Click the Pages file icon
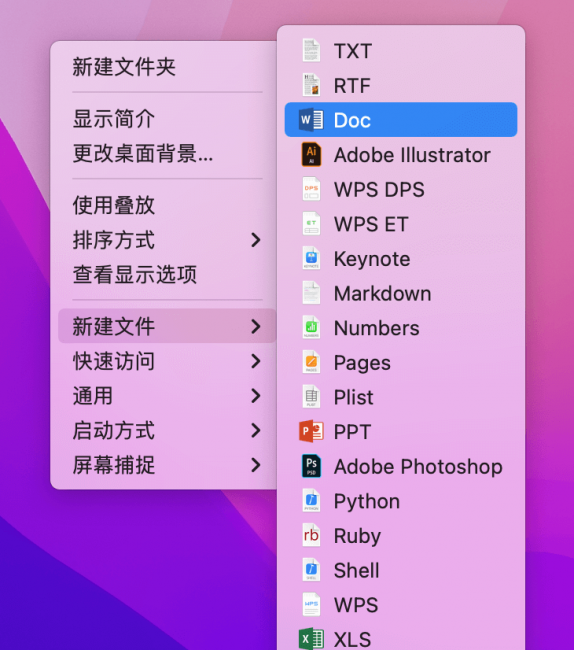Screen dimensions: 574x650 tap(311, 362)
